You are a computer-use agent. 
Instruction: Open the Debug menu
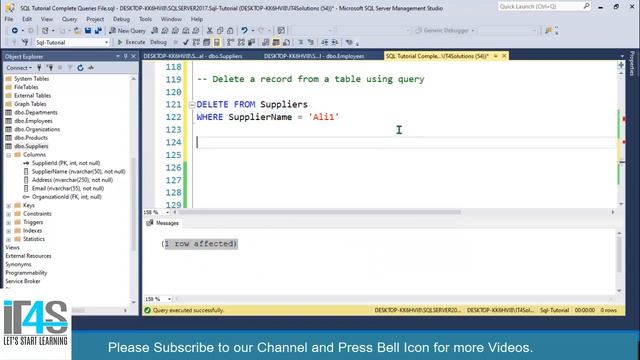(x=121, y=19)
